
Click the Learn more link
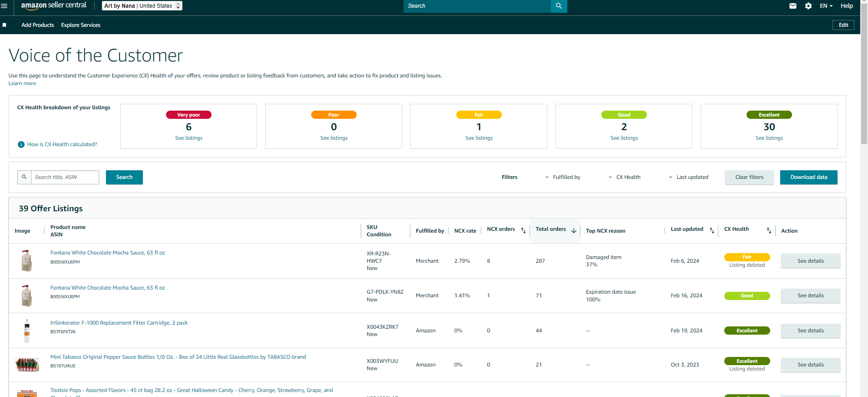22,83
